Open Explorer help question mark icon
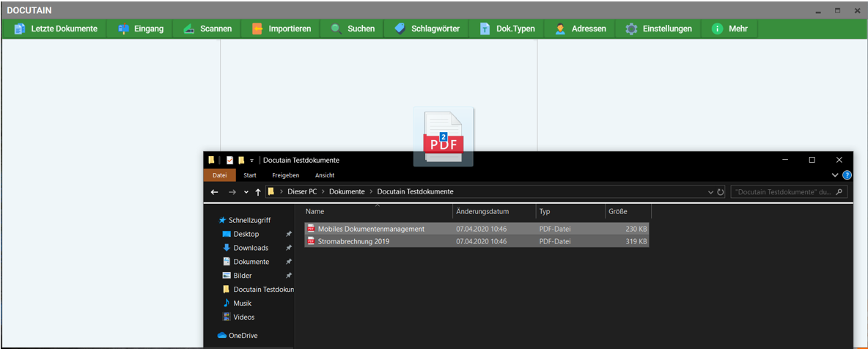 (847, 175)
